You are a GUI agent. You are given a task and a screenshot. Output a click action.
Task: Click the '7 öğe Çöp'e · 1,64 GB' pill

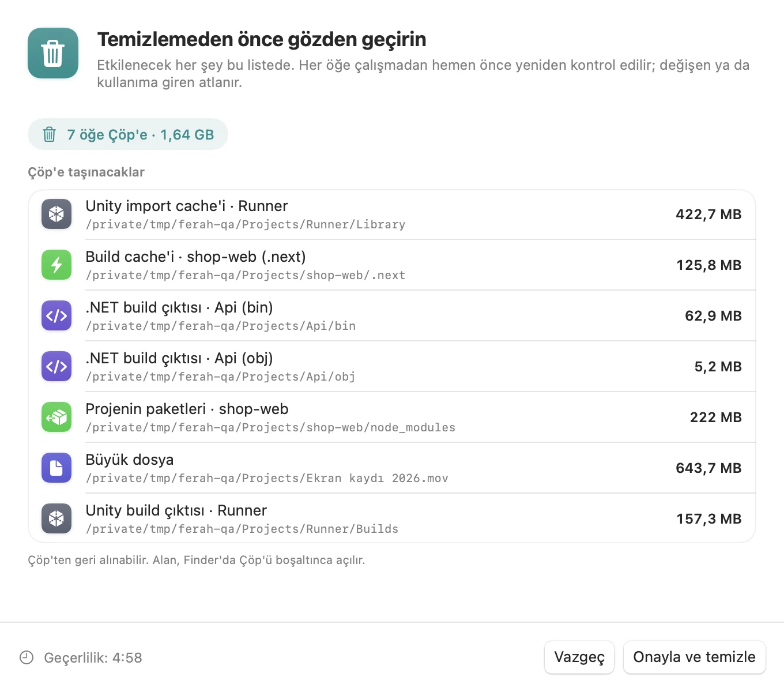click(x=128, y=134)
